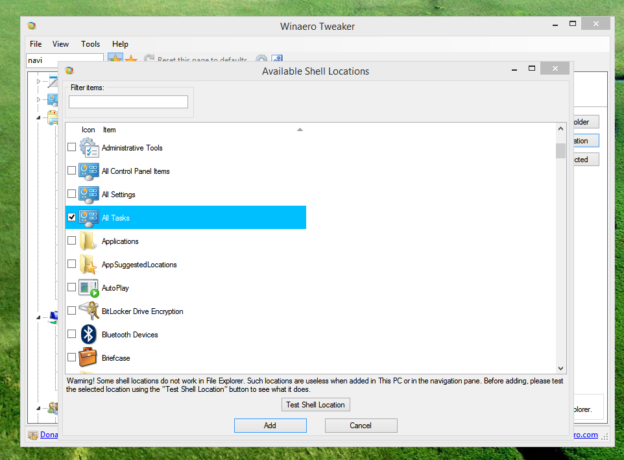This screenshot has width=624, height=460.
Task: Click scroll down arrow of the shell locations list
Action: click(560, 368)
